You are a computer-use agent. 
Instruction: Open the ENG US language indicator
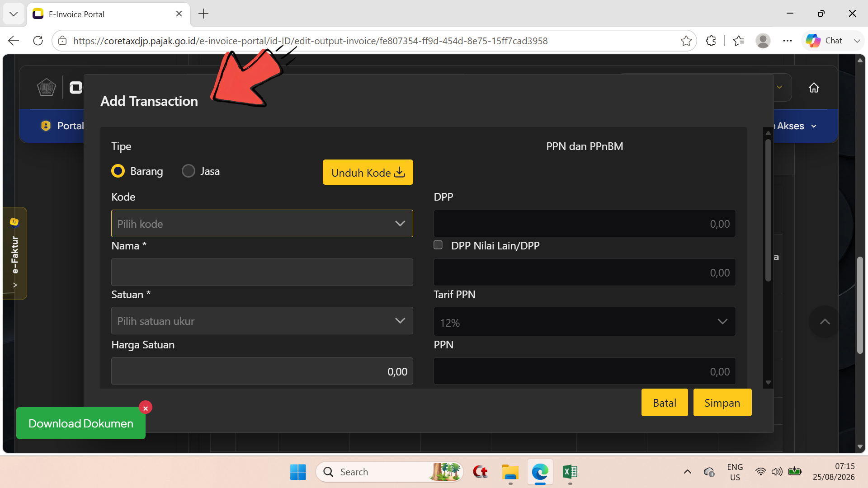point(735,472)
